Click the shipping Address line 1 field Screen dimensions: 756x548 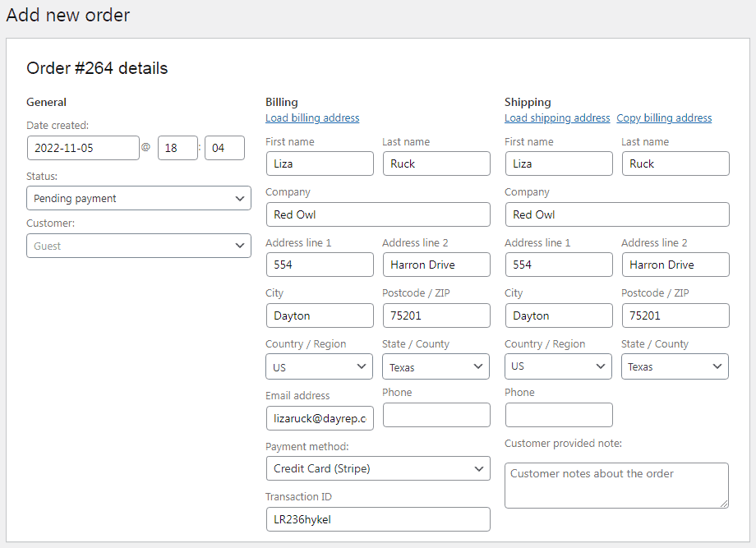coord(559,265)
